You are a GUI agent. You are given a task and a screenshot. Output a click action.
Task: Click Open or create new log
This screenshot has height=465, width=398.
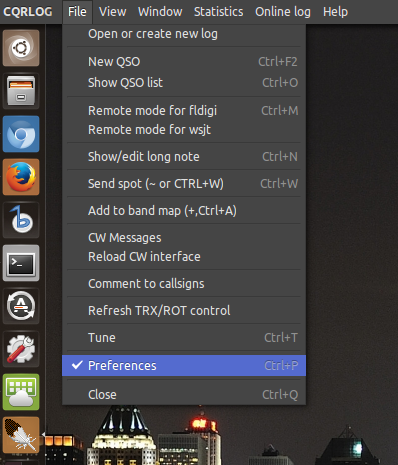pos(184,34)
